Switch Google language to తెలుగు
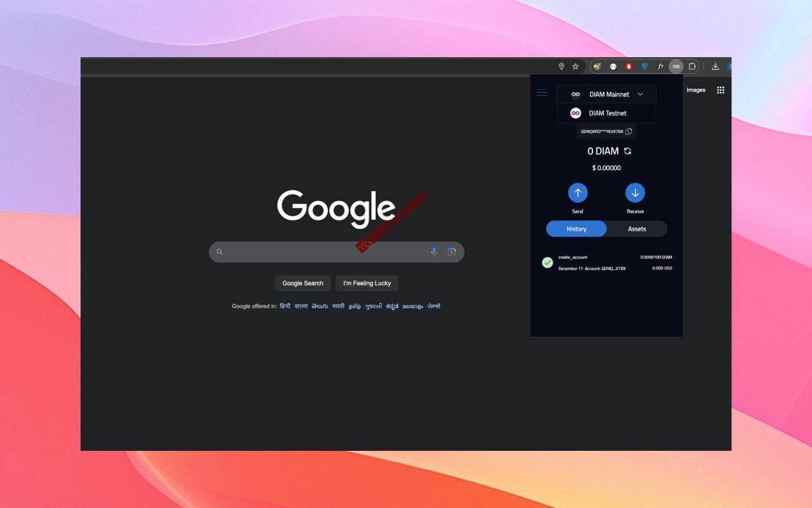Screen dimensions: 812x508 pos(320,306)
